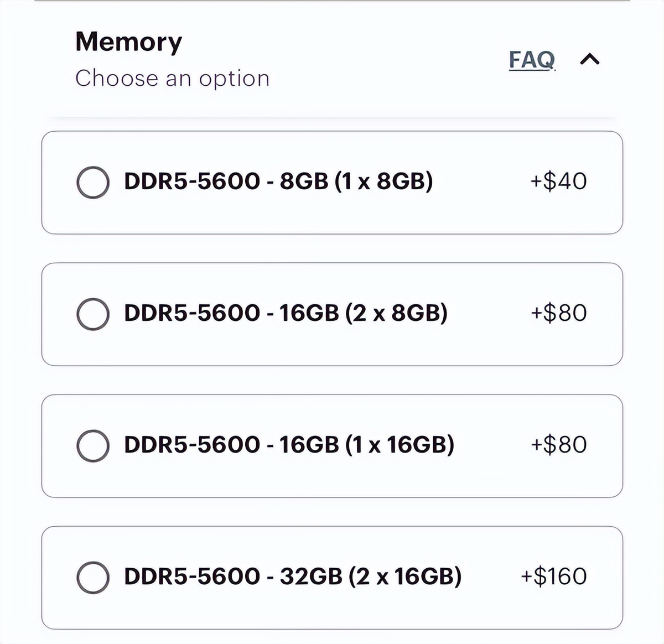This screenshot has height=644, width=664.
Task: Click the Memory section header
Action: (x=128, y=42)
